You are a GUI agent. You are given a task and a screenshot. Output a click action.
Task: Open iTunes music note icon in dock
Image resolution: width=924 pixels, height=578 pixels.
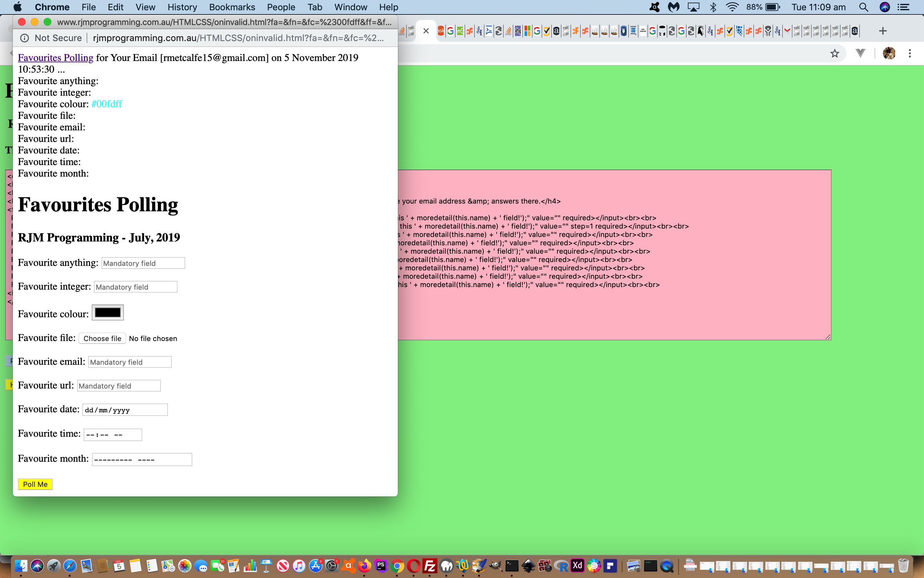(x=299, y=566)
